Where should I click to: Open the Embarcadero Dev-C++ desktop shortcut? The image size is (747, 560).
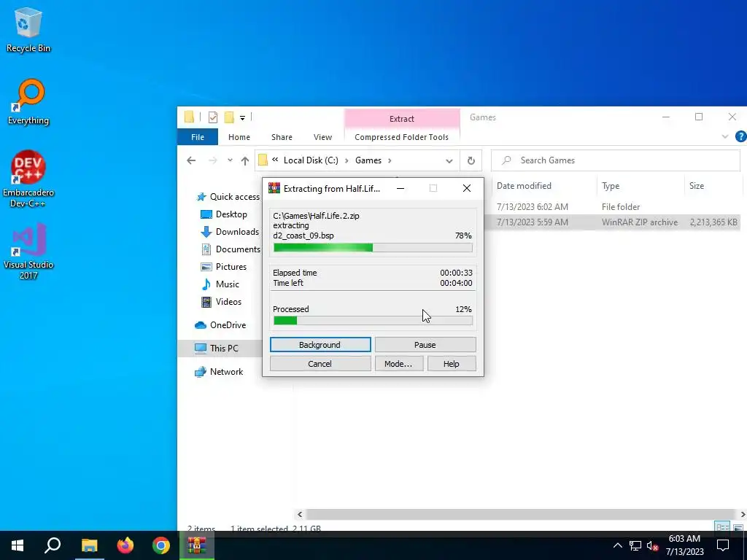pyautogui.click(x=28, y=179)
